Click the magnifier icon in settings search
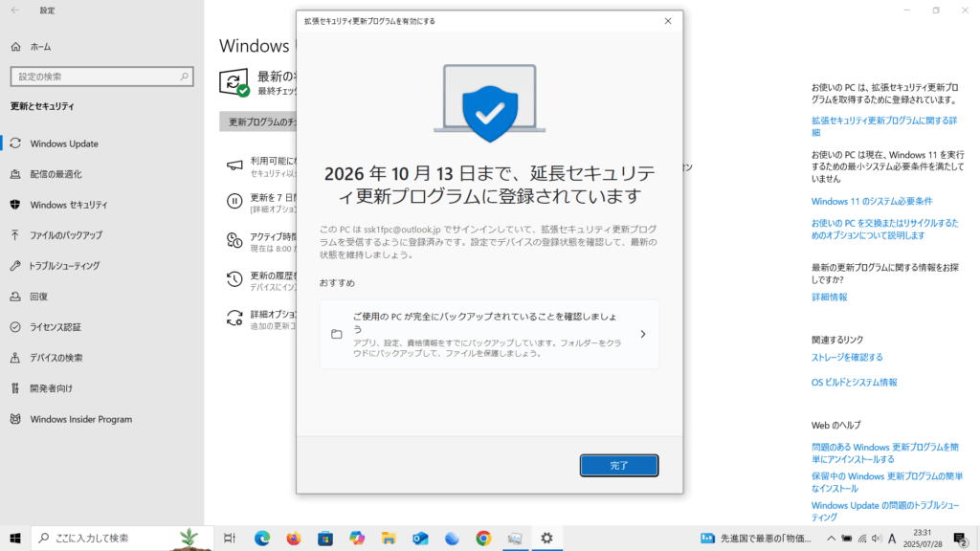The width and height of the screenshot is (980, 551). click(x=184, y=77)
